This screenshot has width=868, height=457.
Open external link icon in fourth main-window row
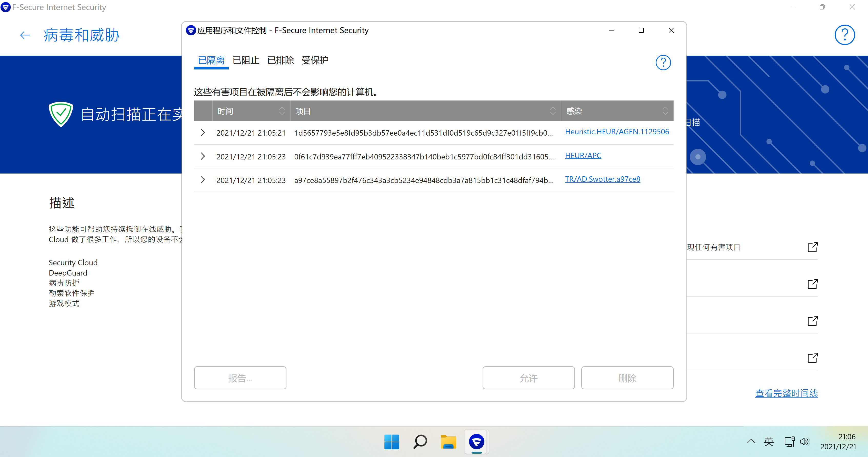tap(812, 358)
